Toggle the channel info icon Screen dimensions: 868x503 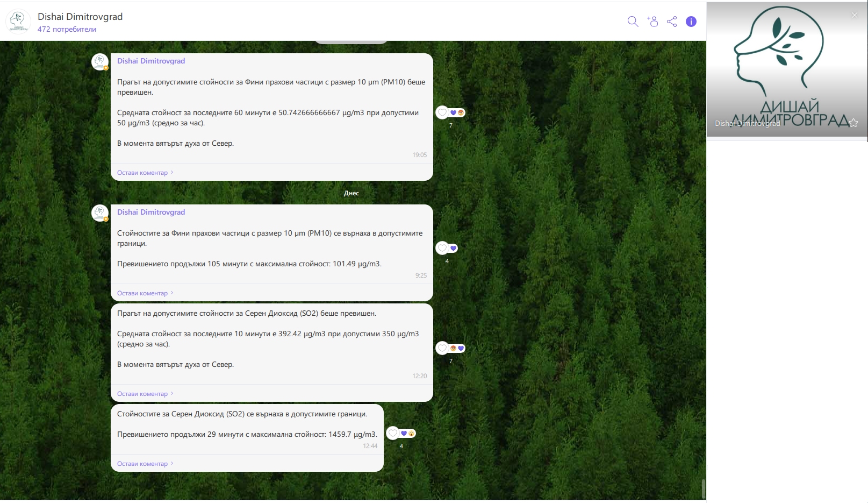(691, 22)
